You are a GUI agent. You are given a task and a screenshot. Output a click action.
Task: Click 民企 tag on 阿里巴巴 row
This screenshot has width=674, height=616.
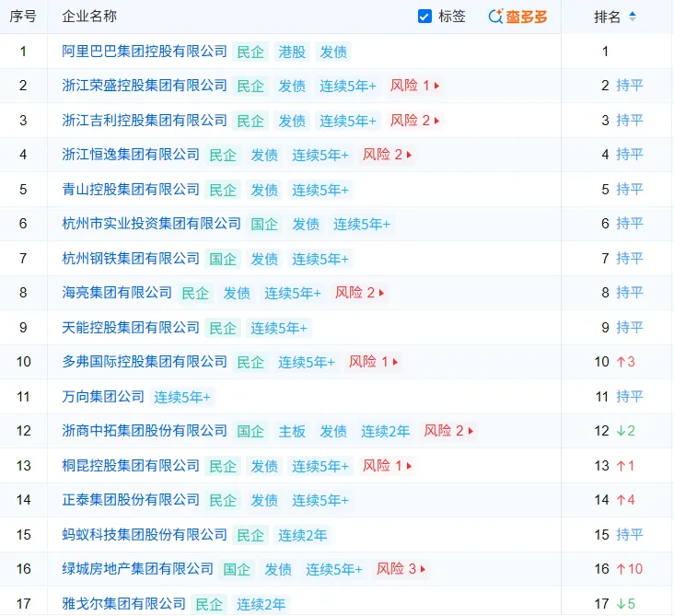point(250,52)
